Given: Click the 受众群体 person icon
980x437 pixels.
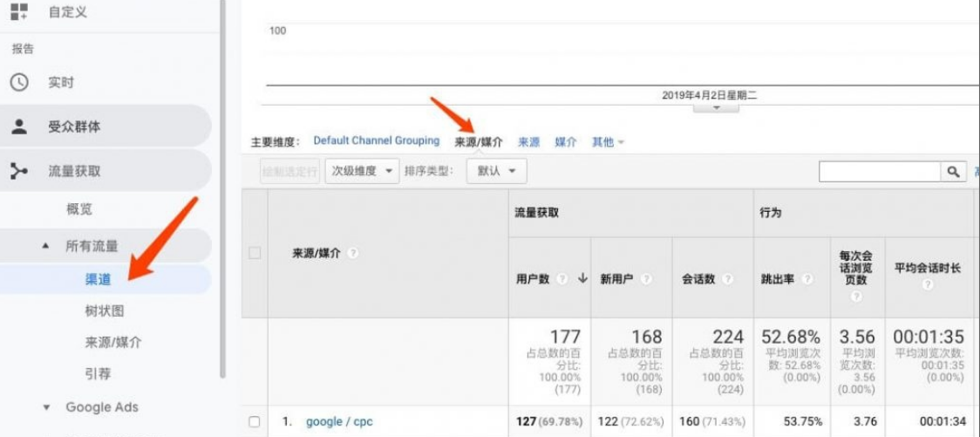Looking at the screenshot, I should tap(19, 126).
